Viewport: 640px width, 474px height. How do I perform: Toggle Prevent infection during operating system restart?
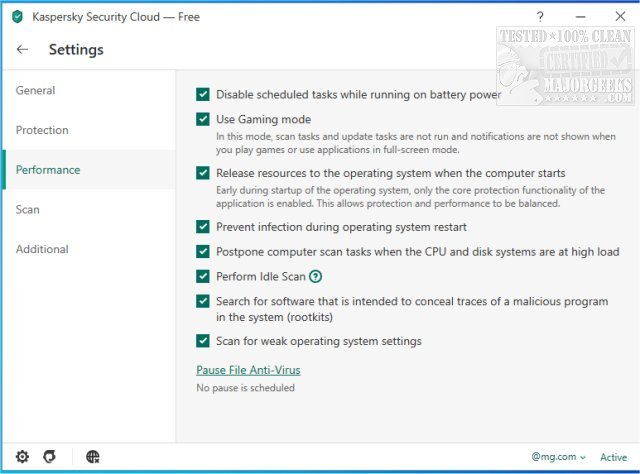[x=204, y=227]
